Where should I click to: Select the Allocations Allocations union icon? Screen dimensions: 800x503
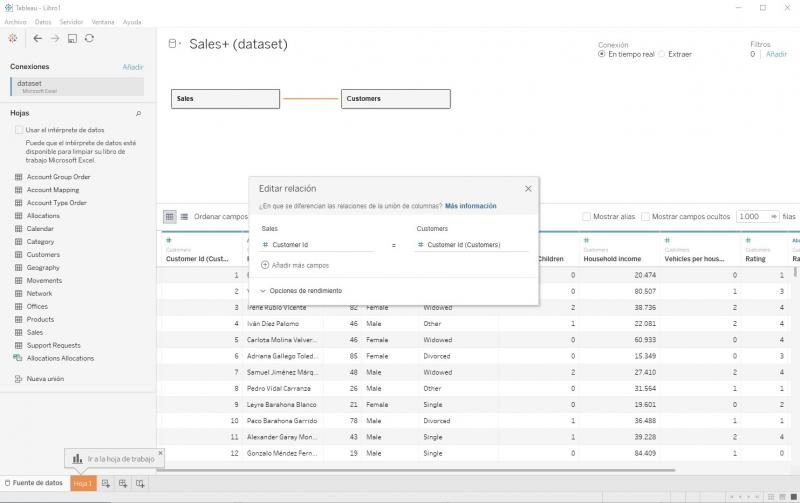pyautogui.click(x=18, y=358)
